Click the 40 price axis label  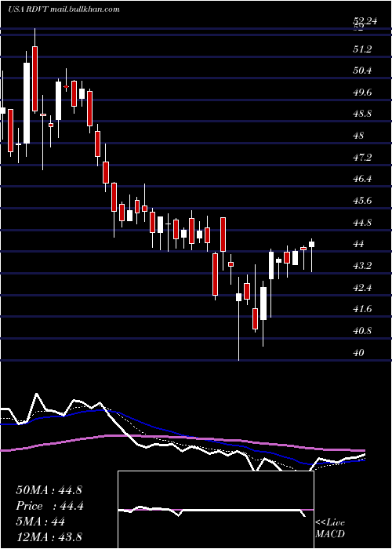[x=359, y=353]
